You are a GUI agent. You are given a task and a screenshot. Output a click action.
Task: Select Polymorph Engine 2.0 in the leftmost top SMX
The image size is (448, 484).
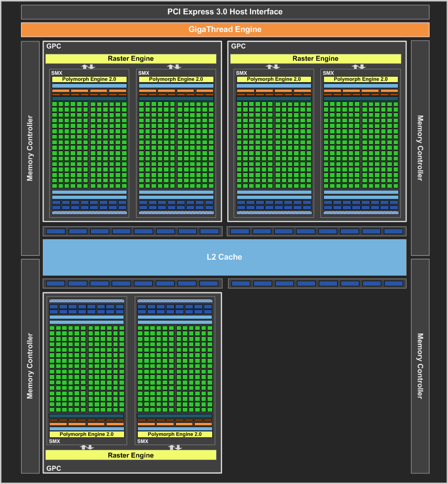pyautogui.click(x=89, y=79)
